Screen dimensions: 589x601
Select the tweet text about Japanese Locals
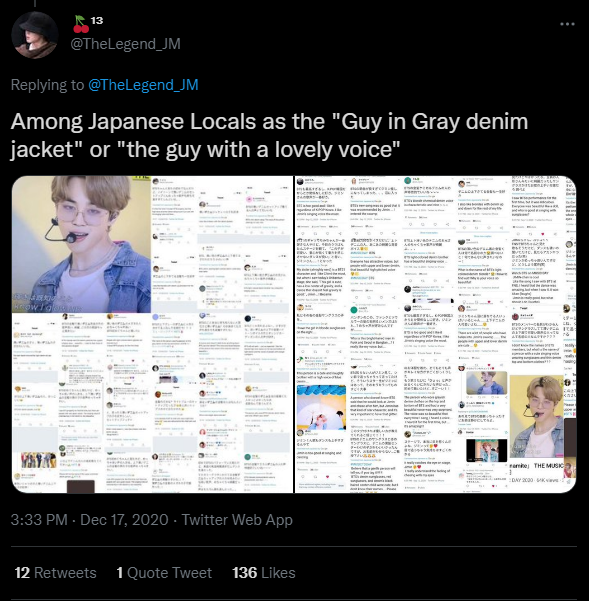coord(269,135)
